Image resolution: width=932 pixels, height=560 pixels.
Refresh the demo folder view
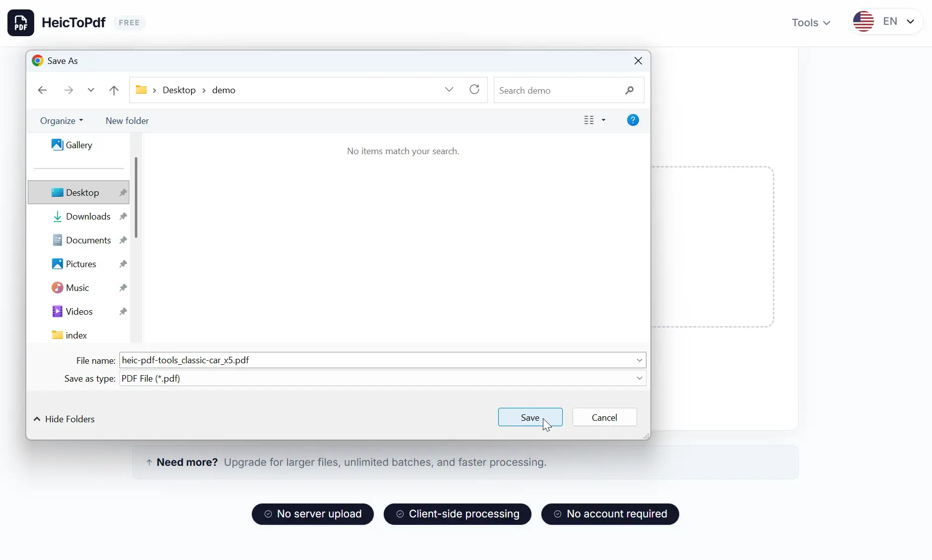(474, 89)
